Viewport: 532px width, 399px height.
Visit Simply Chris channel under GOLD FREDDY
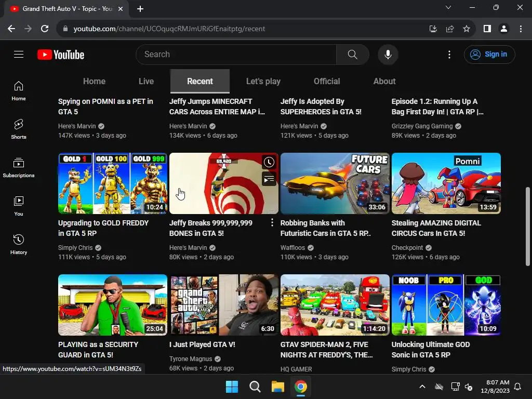(x=75, y=247)
